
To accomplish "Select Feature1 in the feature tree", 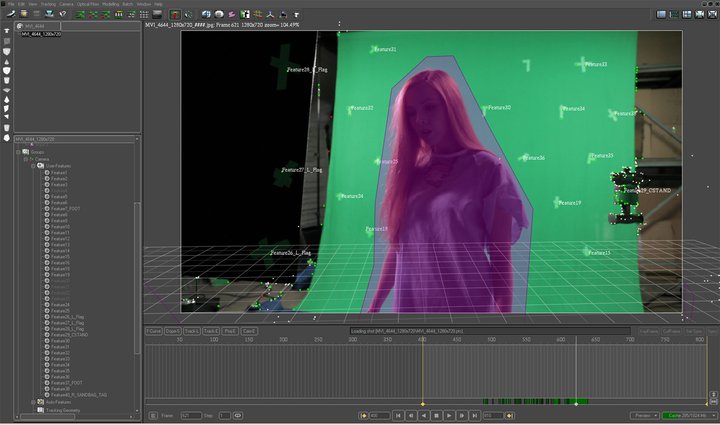I will tap(59, 173).
